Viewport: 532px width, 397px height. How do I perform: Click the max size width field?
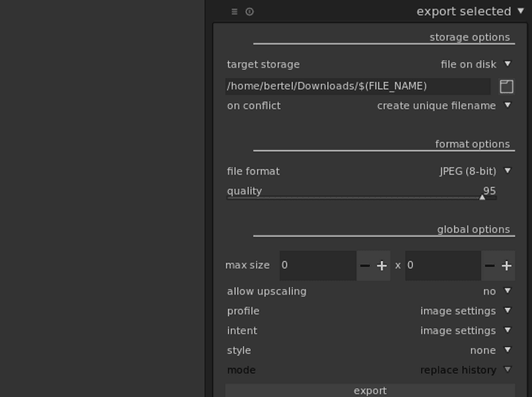[318, 265]
